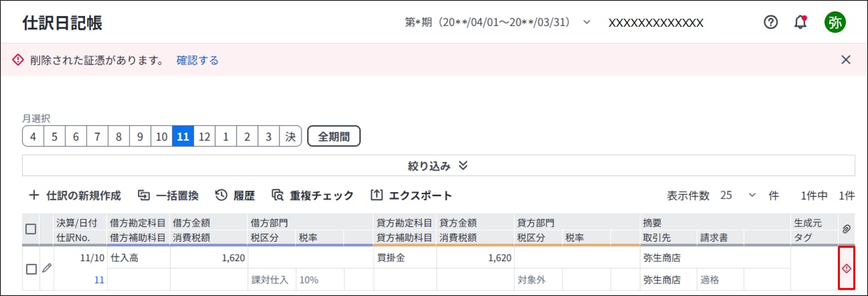Image resolution: width=868 pixels, height=296 pixels.
Task: Select month 4 tab
Action: tap(33, 136)
